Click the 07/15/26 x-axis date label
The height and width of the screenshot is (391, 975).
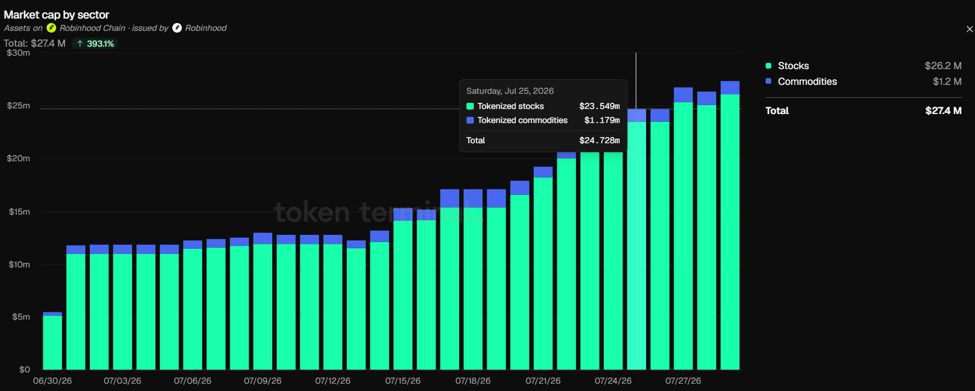pos(402,380)
